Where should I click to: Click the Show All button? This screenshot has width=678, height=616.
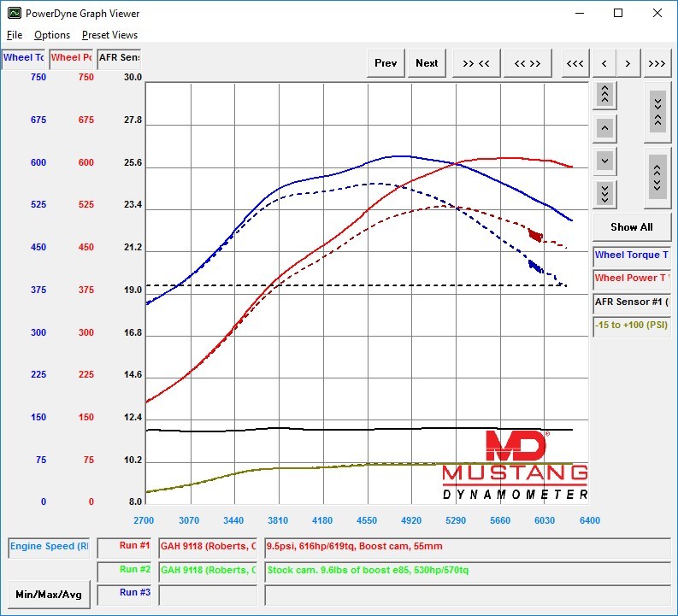[631, 226]
